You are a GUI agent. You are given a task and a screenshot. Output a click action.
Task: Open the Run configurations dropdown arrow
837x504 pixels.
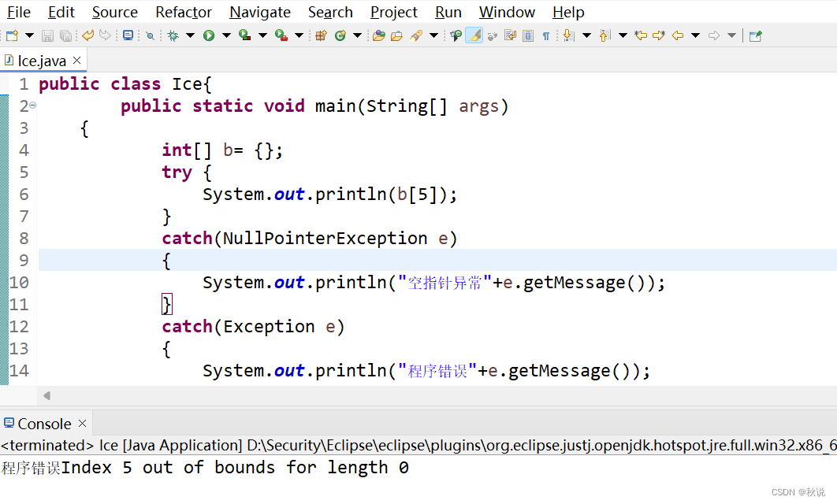[226, 35]
